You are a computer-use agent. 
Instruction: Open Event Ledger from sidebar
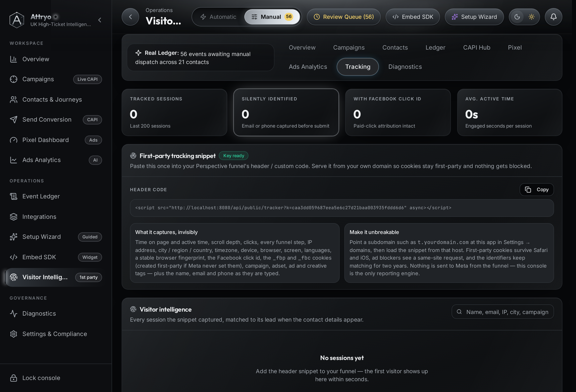tap(56, 196)
